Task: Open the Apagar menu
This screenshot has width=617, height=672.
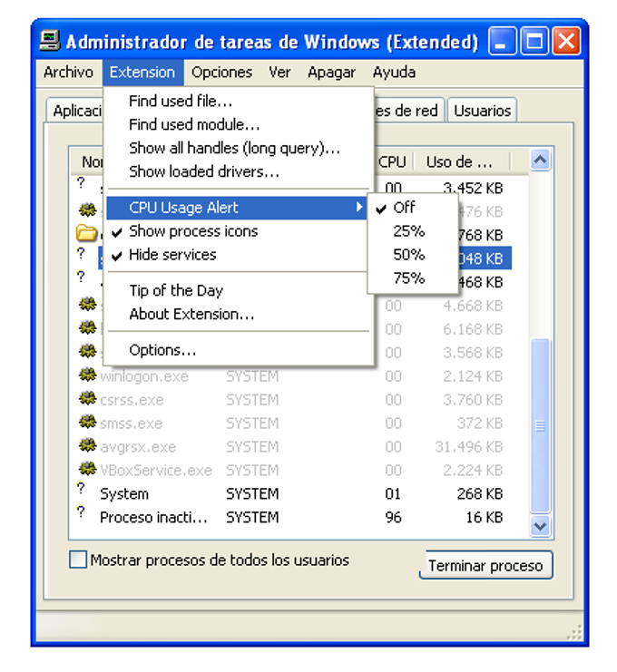Action: point(331,73)
